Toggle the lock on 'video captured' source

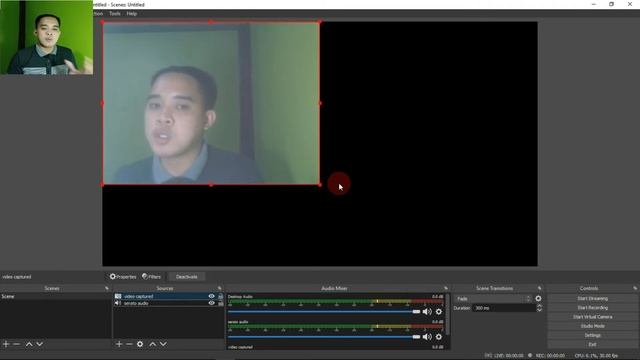pyautogui.click(x=221, y=296)
